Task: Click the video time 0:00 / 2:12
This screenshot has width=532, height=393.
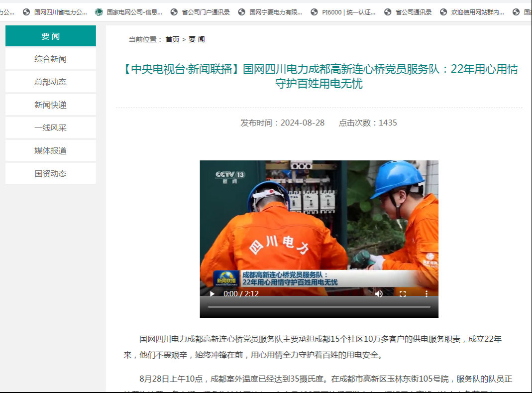Action: tap(241, 294)
